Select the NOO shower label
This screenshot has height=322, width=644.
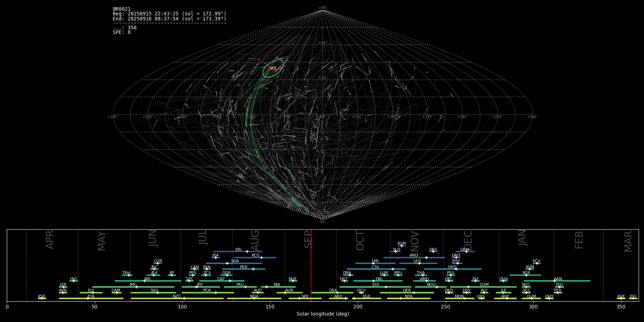(x=431, y=284)
